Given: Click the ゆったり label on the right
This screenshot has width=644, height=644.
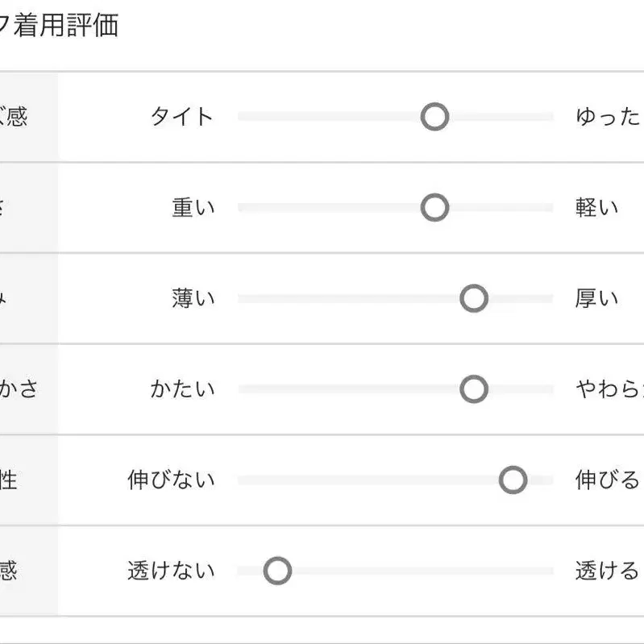Looking at the screenshot, I should [609, 117].
